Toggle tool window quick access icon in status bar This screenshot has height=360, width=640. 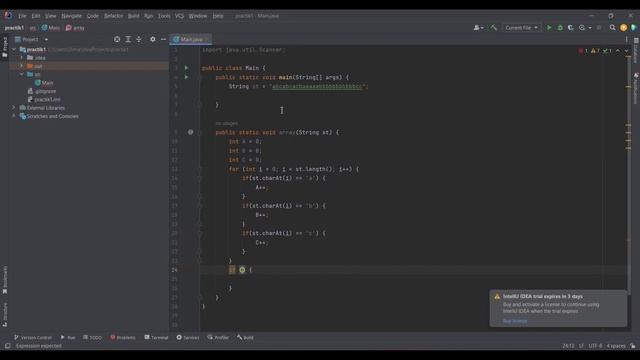click(x=7, y=346)
